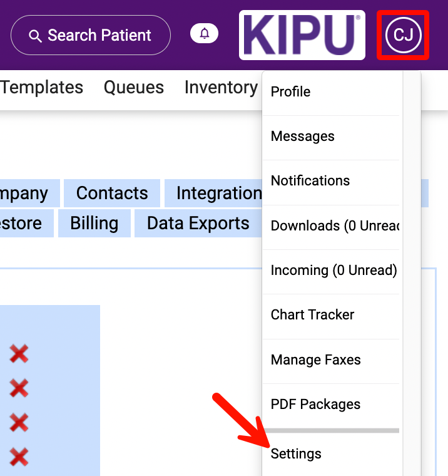Choose Manage Faxes in the menu
The image size is (448, 476).
pyautogui.click(x=315, y=360)
